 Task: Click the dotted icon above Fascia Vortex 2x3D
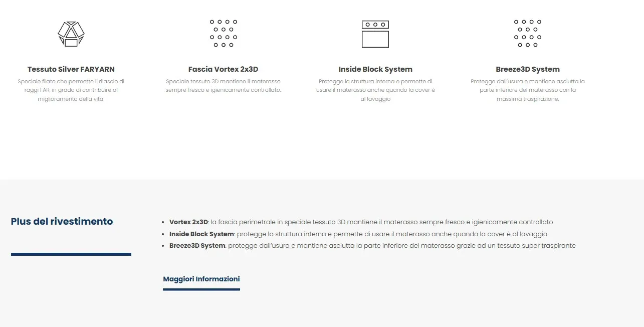[224, 34]
